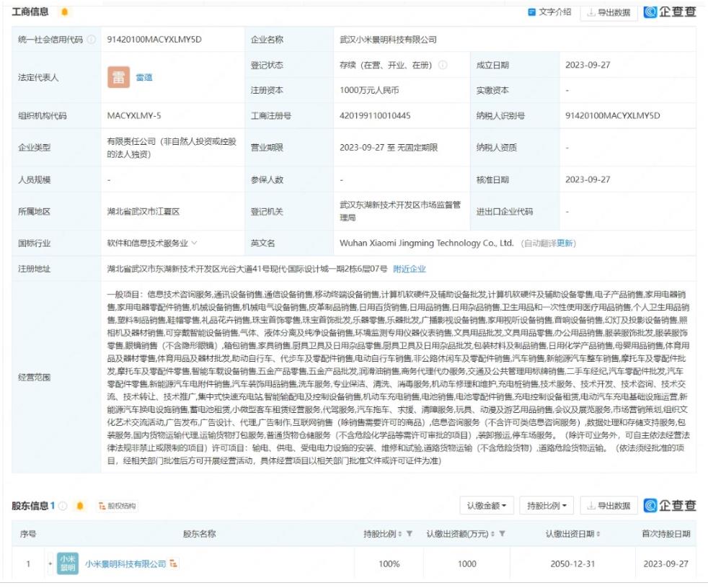Click the company name 武汉小米景明科技有限公司
708x588 pixels.
389,39
